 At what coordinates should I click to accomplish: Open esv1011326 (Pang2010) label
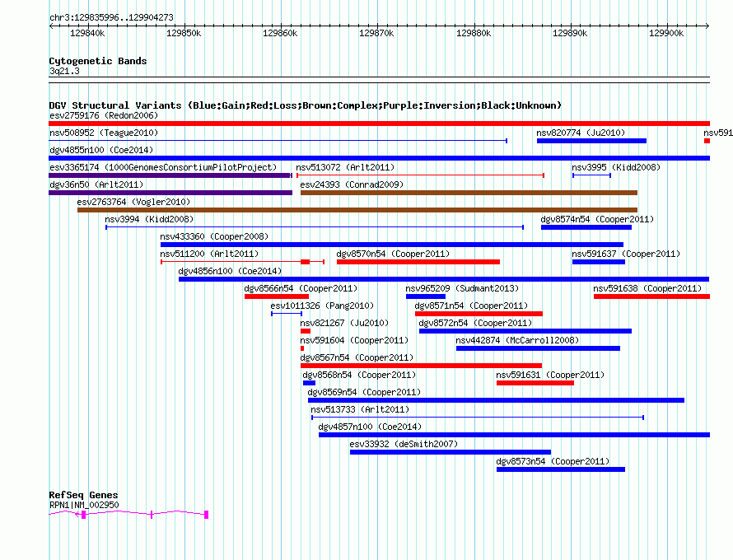322,306
